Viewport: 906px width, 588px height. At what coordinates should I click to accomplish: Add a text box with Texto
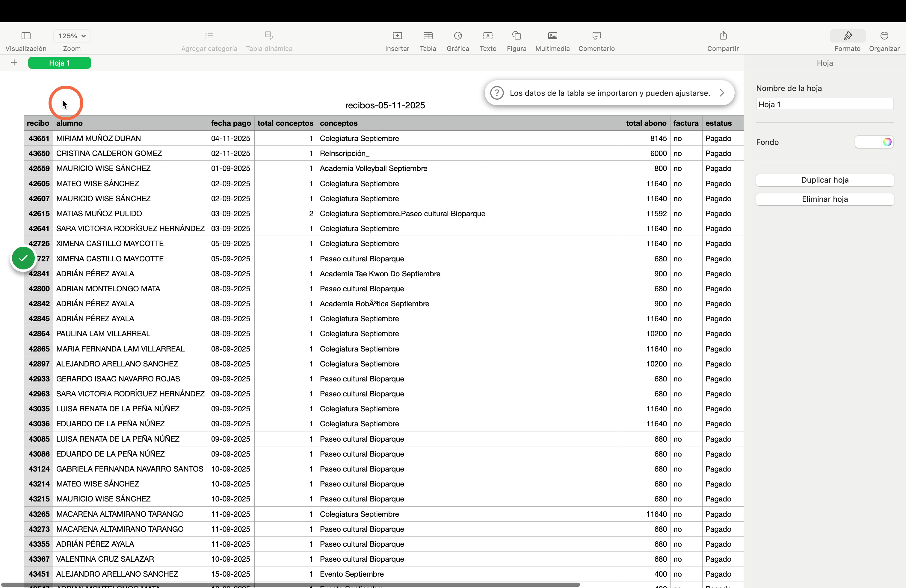point(488,36)
